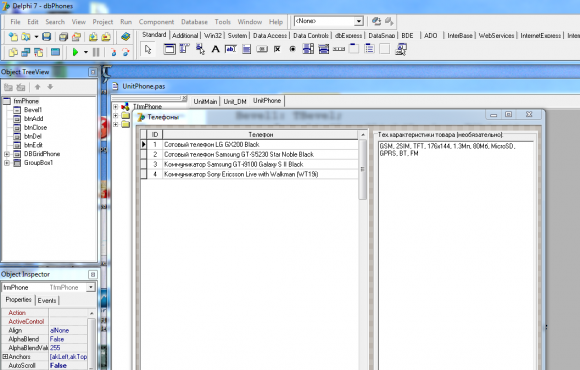
Task: Select the RadioButton component in palette
Action: tap(293, 49)
